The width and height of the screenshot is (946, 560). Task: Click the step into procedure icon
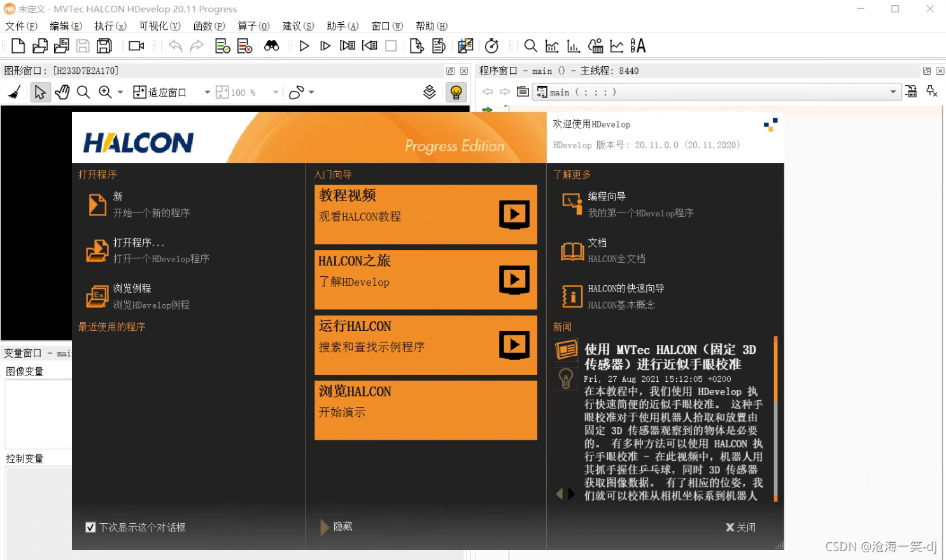[348, 46]
